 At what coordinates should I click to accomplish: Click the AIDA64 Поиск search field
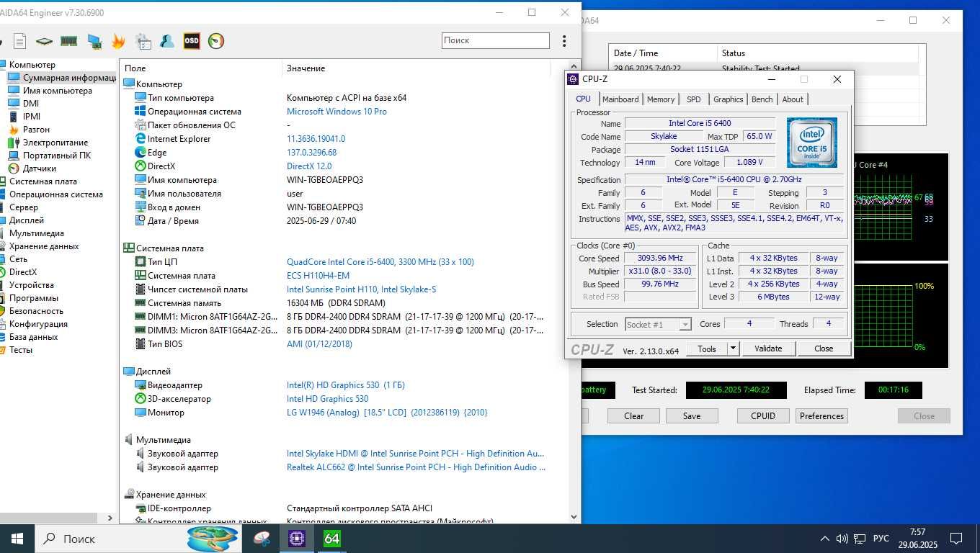click(x=496, y=41)
